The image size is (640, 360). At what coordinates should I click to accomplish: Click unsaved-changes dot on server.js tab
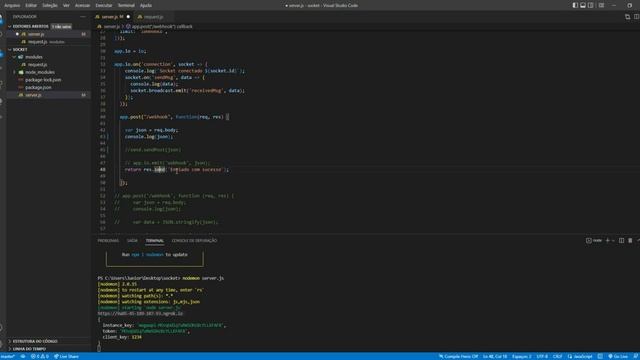(x=128, y=17)
